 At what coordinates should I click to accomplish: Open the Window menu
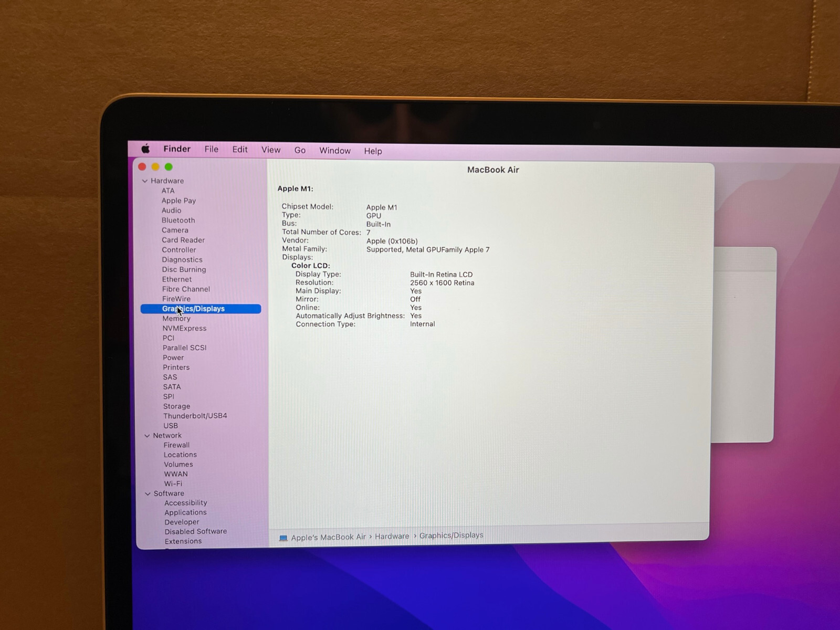click(335, 151)
